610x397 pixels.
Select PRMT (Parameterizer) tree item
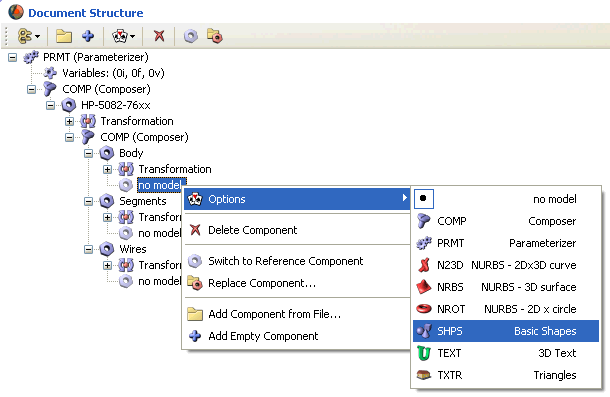click(96, 57)
